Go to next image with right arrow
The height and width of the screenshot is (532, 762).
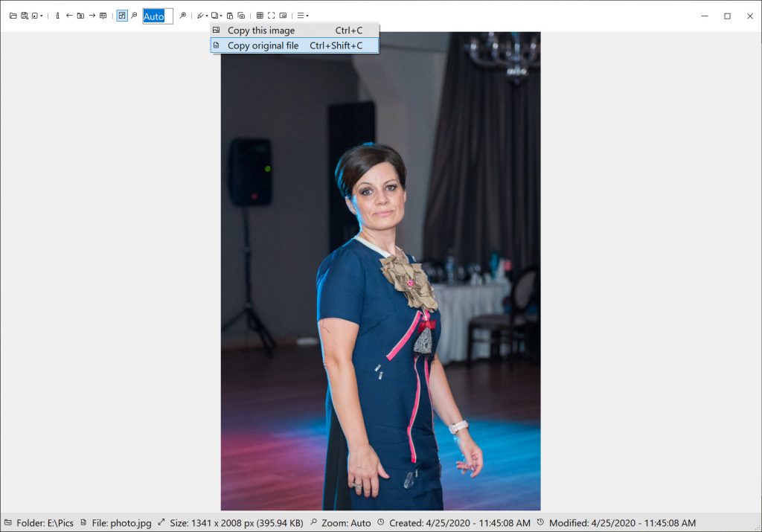pyautogui.click(x=92, y=16)
